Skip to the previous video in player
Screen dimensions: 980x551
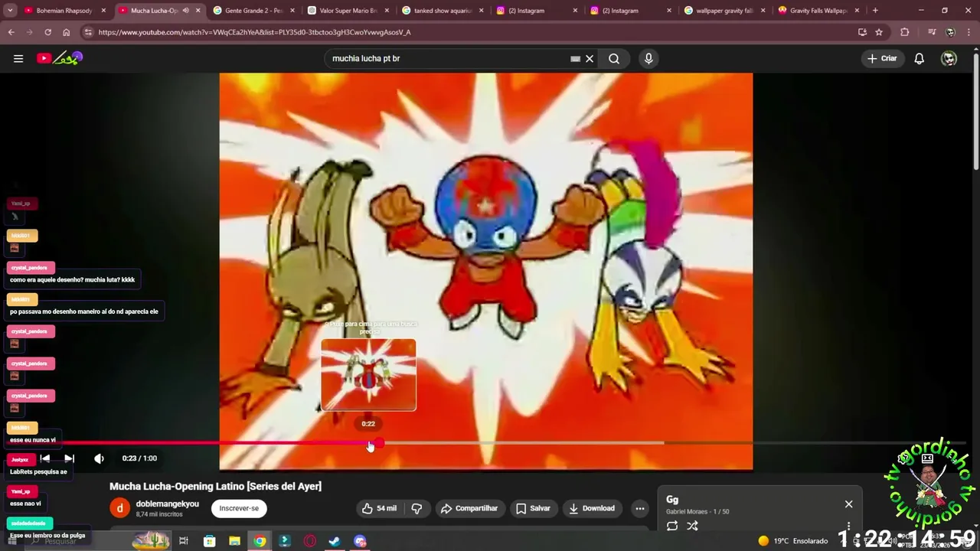pyautogui.click(x=45, y=458)
